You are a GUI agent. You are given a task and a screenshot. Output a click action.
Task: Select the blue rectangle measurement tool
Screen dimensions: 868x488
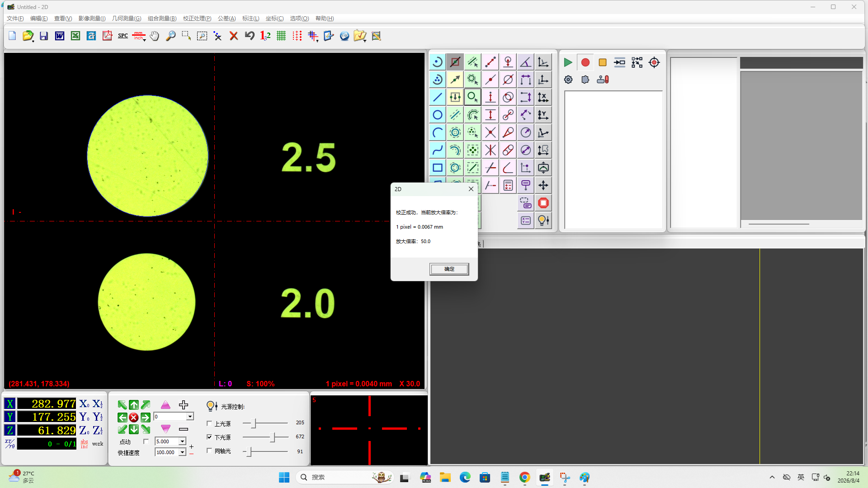[438, 168]
